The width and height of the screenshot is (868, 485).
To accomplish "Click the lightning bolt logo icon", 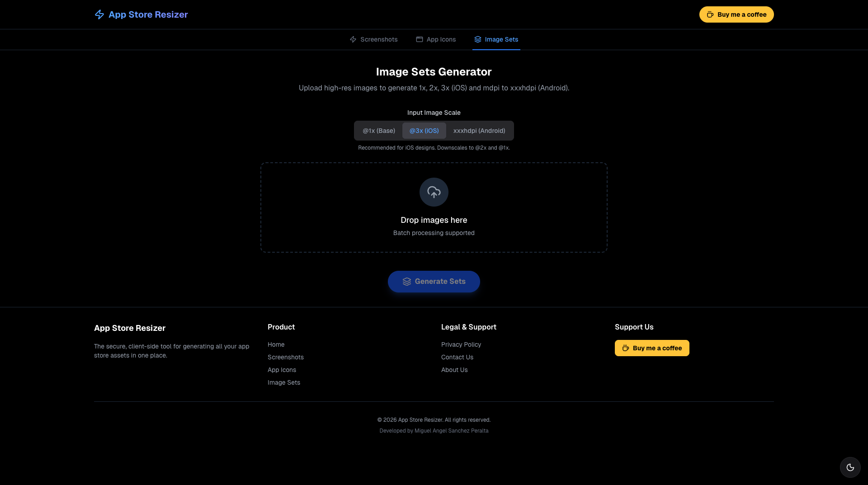I will [99, 14].
